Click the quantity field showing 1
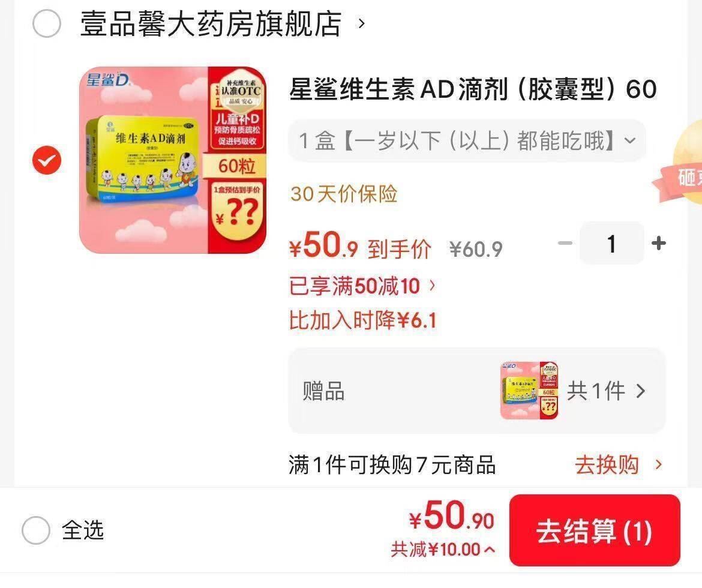 point(611,243)
